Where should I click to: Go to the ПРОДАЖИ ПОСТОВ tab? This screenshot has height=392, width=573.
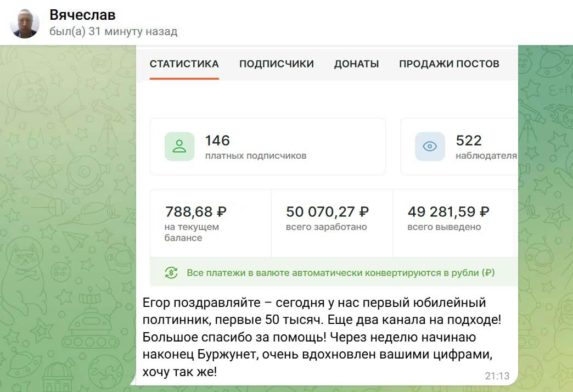tap(448, 64)
